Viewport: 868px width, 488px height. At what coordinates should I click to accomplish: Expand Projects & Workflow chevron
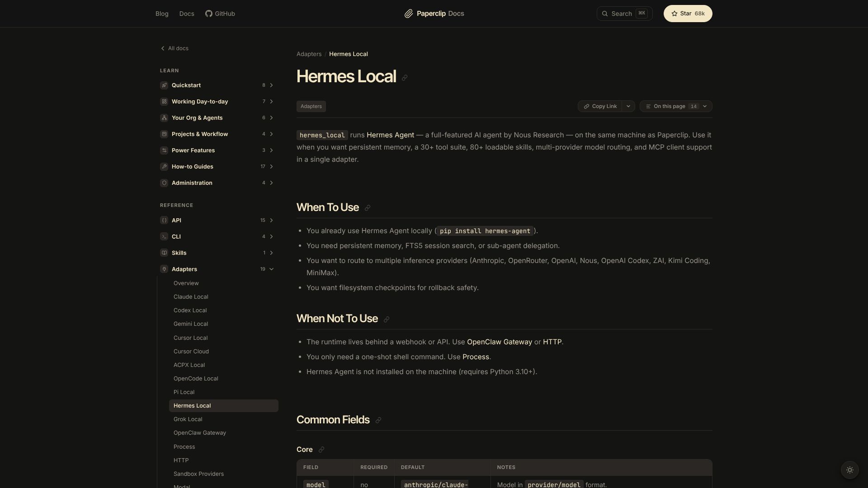[271, 134]
